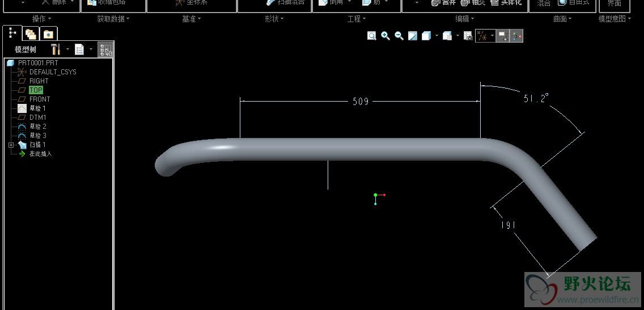Open the 编辑 group dropdown
This screenshot has height=310, width=644.
tap(465, 19)
